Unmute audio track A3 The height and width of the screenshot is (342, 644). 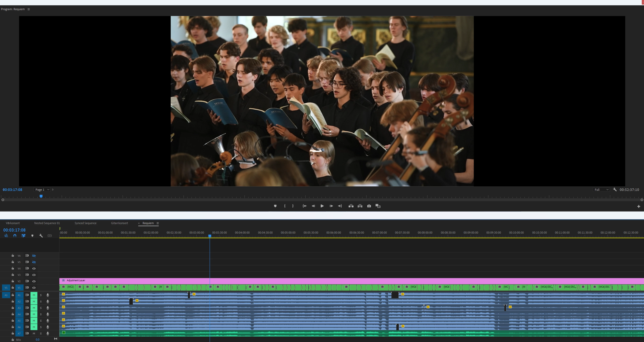pyautogui.click(x=34, y=308)
